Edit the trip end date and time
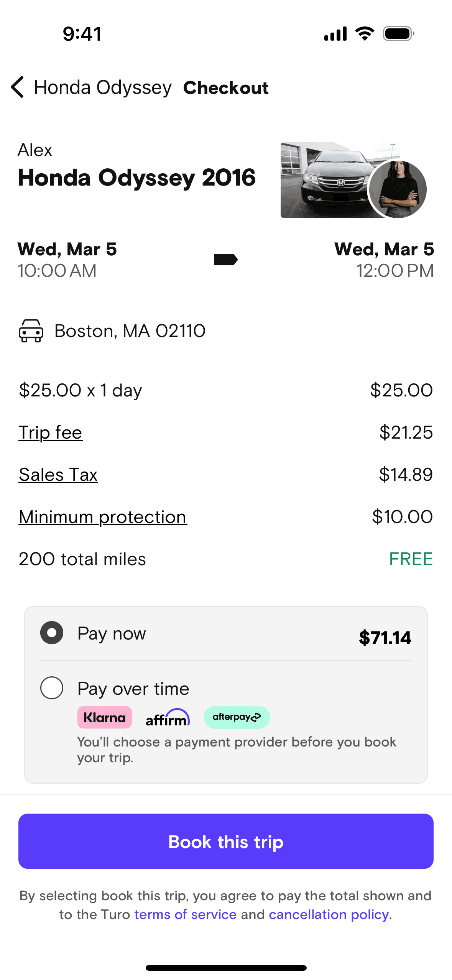This screenshot has width=452, height=980. pyautogui.click(x=384, y=260)
